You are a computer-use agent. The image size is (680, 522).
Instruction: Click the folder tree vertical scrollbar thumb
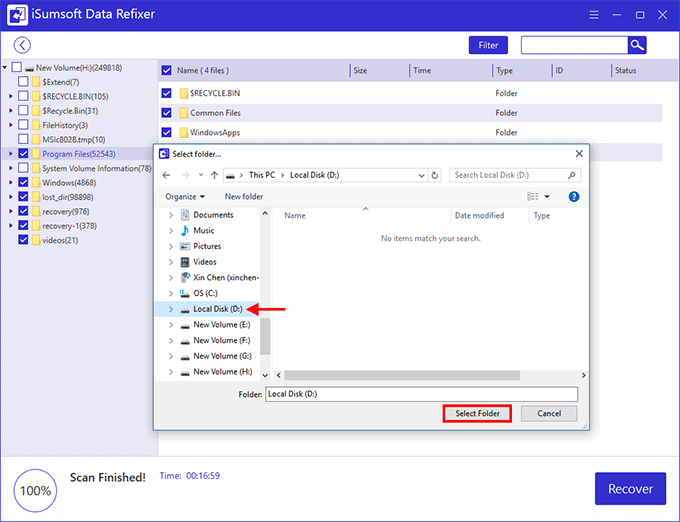click(x=265, y=336)
